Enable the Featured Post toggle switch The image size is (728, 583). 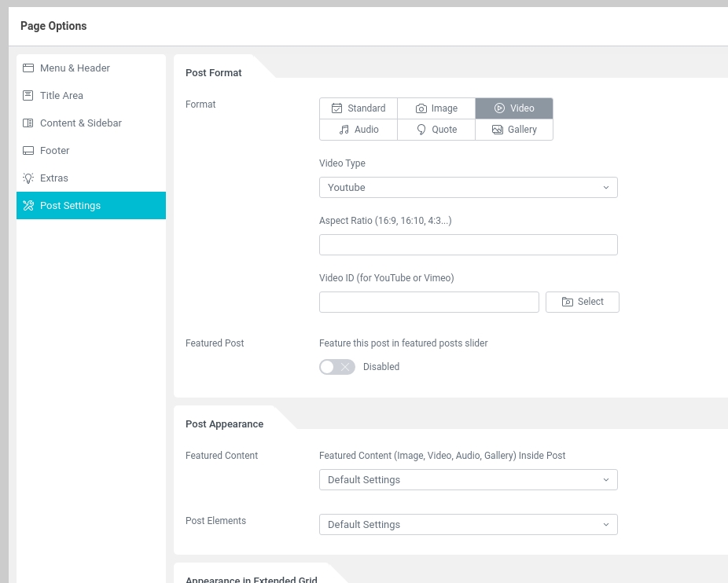[x=337, y=367]
